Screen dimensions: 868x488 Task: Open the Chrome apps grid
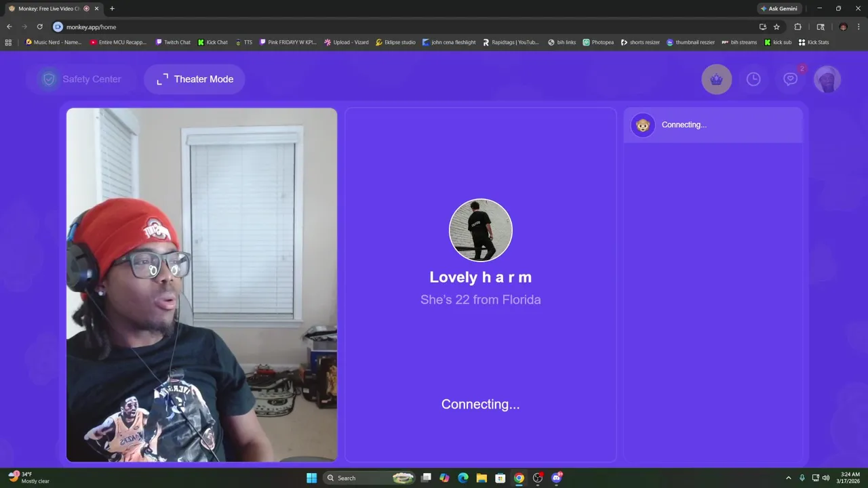pos(8,42)
